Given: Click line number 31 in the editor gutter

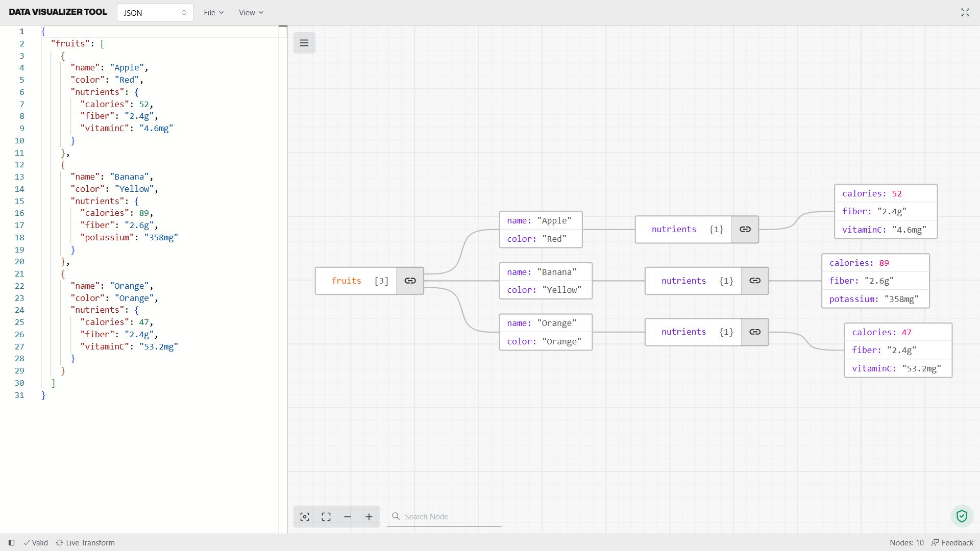Looking at the screenshot, I should [19, 395].
